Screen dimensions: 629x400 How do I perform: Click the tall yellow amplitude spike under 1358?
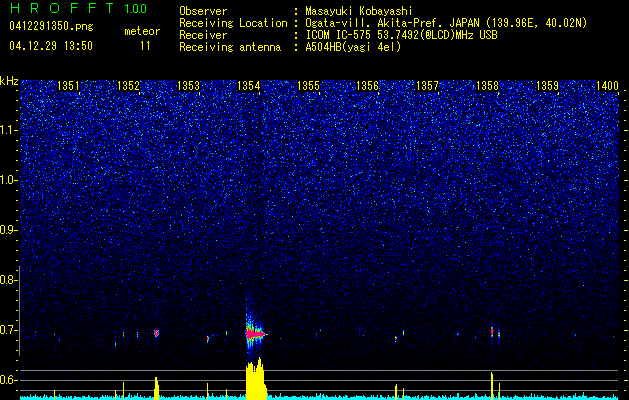click(x=492, y=386)
